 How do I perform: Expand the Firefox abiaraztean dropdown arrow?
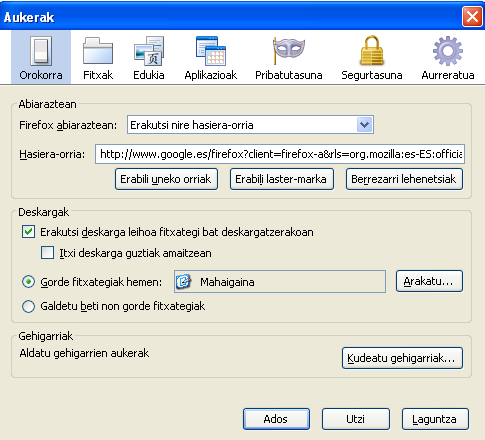(365, 125)
